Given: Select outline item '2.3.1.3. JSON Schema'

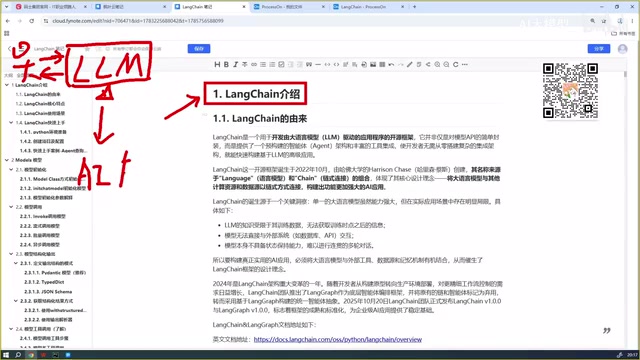Looking at the screenshot, I should (48, 291).
